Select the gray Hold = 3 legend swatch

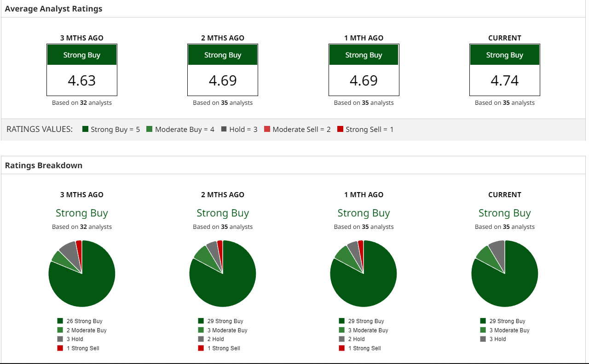tap(224, 129)
